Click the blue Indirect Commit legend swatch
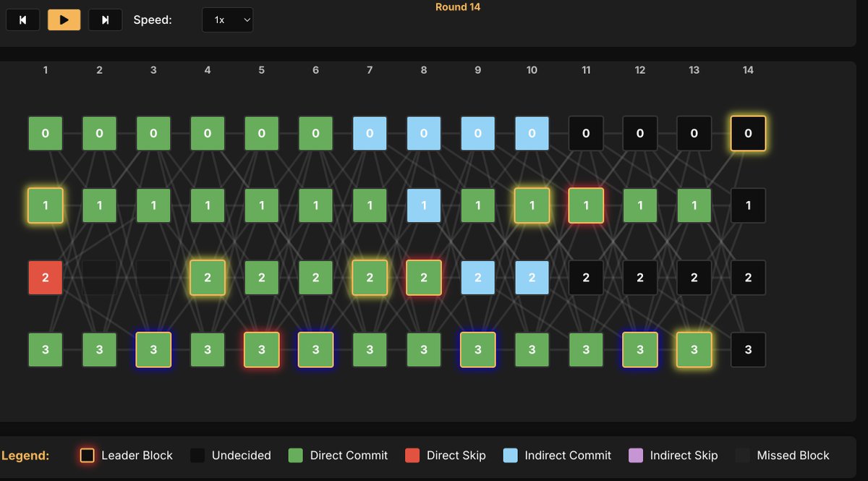The width and height of the screenshot is (868, 481). click(x=511, y=456)
